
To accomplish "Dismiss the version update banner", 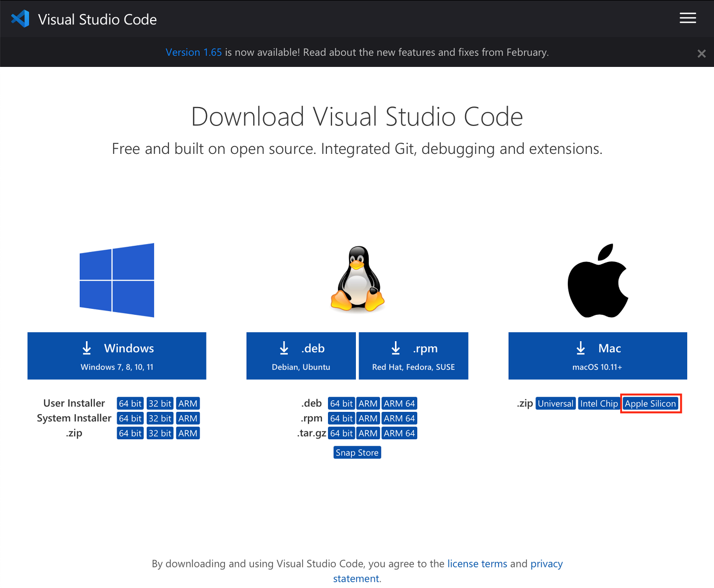I will 702,54.
